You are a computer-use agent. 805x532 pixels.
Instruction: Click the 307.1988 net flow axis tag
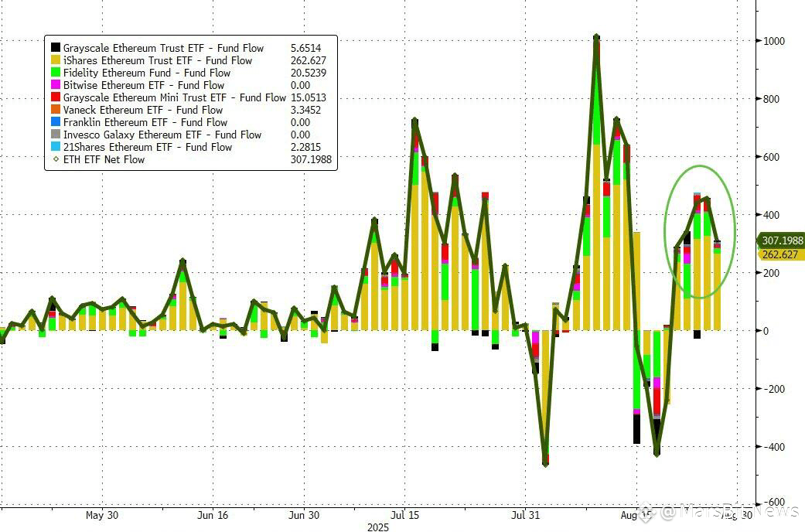[x=782, y=240]
